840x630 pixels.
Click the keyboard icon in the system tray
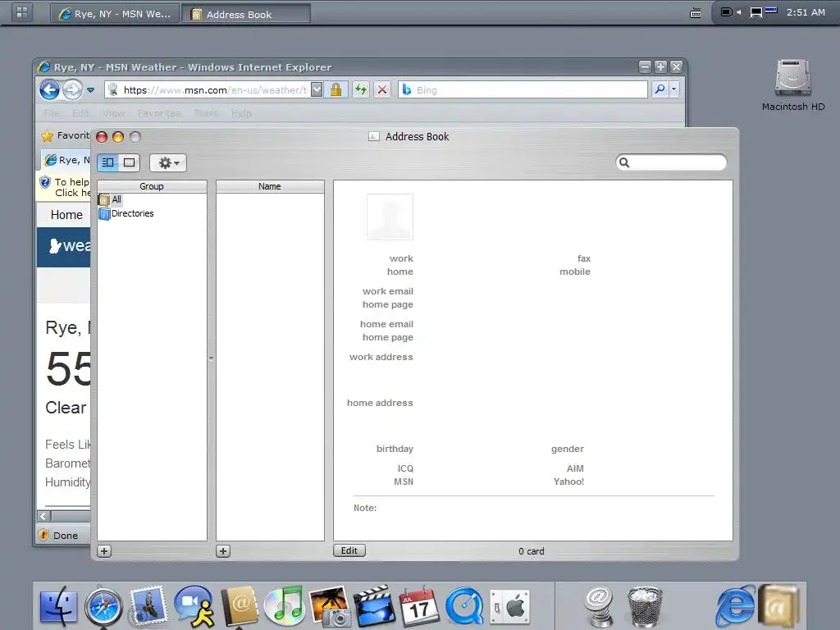(x=696, y=13)
